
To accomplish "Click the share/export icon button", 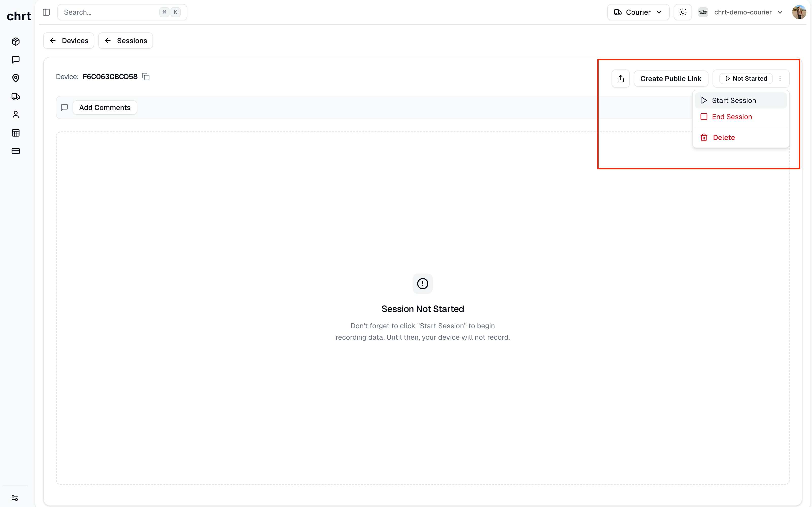I will click(620, 79).
